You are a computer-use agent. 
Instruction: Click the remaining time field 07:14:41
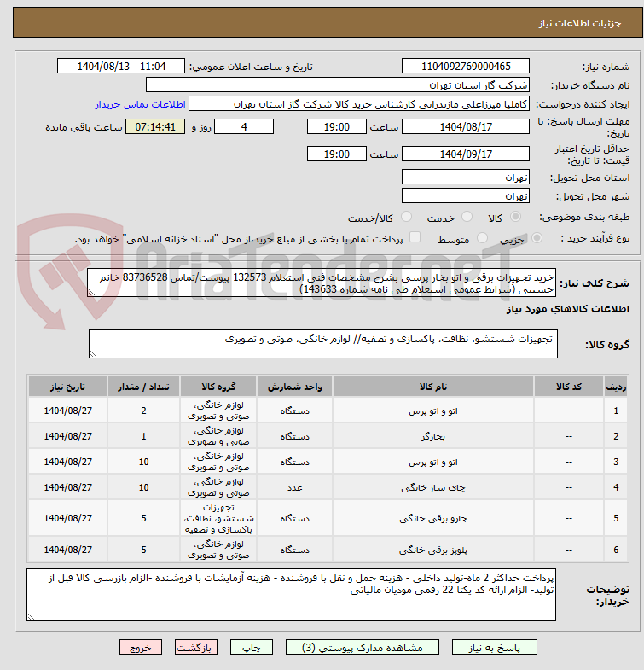pos(155,127)
